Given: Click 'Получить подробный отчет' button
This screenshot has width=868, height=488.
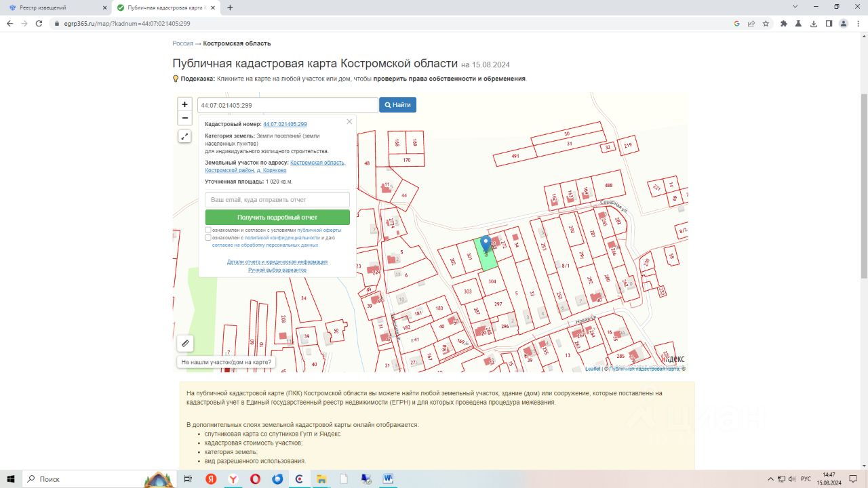Looking at the screenshot, I should [x=277, y=218].
